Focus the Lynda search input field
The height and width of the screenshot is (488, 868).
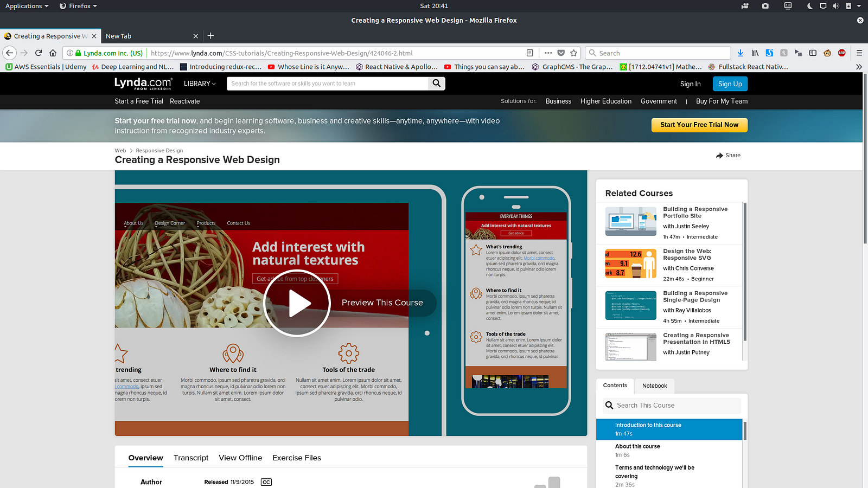(328, 84)
